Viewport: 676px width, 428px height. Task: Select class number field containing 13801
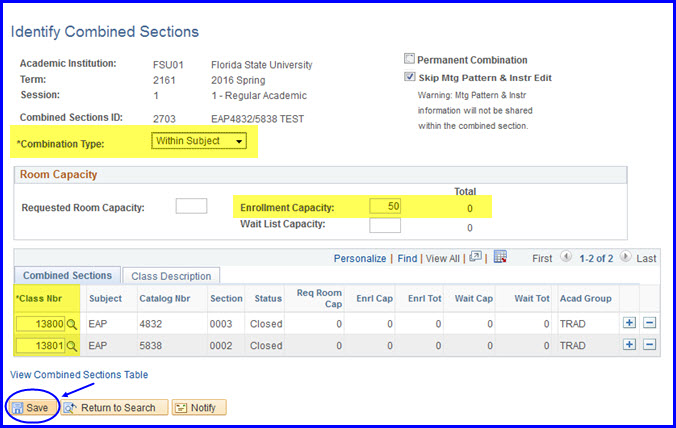41,345
